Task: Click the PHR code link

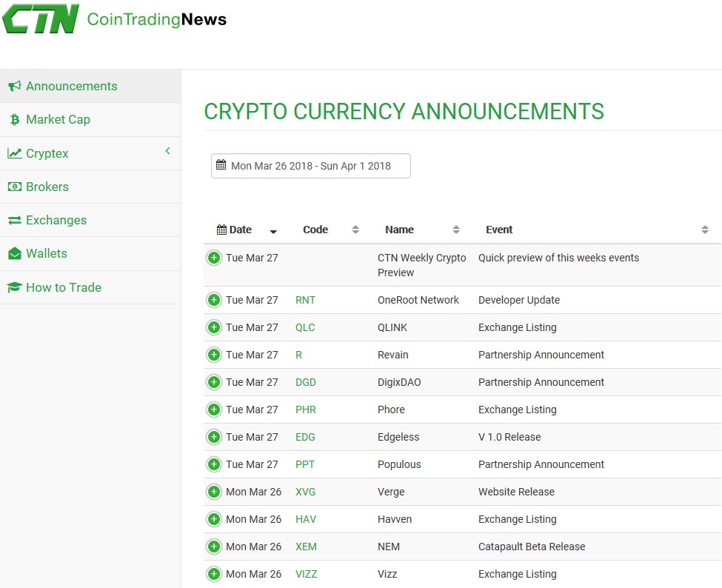Action: pos(306,410)
